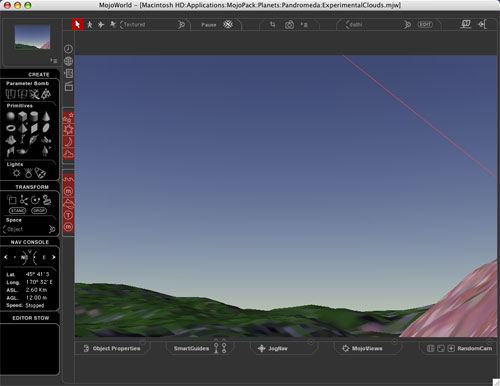Click the camera snapshot icon

pyautogui.click(x=289, y=25)
